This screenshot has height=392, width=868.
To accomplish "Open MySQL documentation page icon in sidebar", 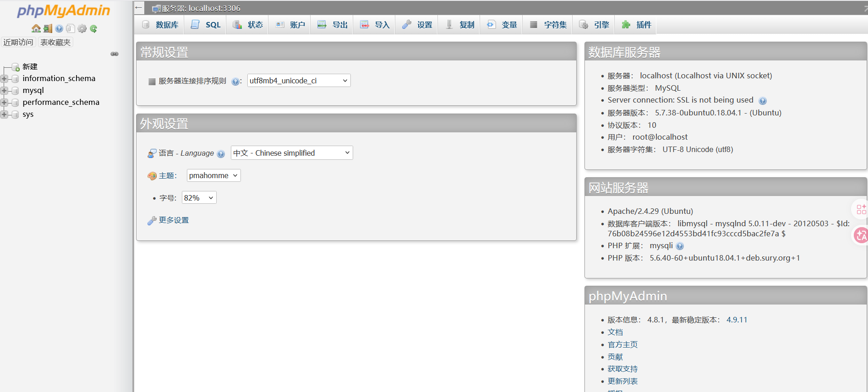I will pyautogui.click(x=70, y=28).
